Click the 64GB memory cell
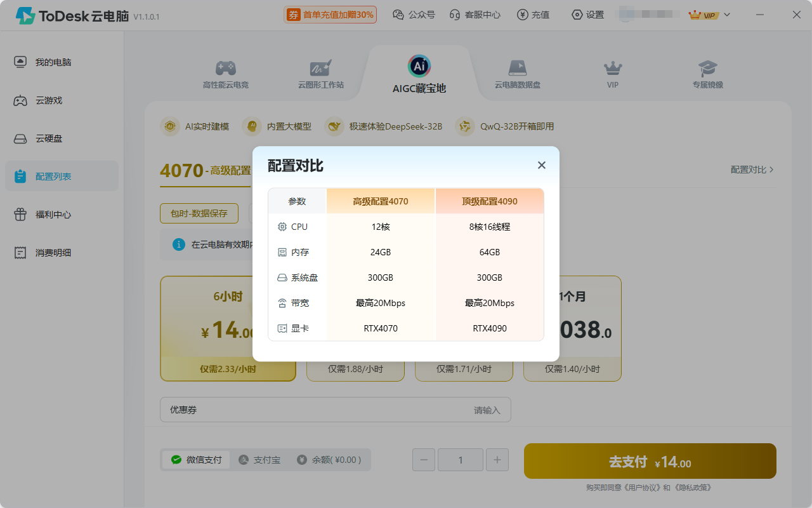Screen dimensions: 812x508 tap(490, 252)
